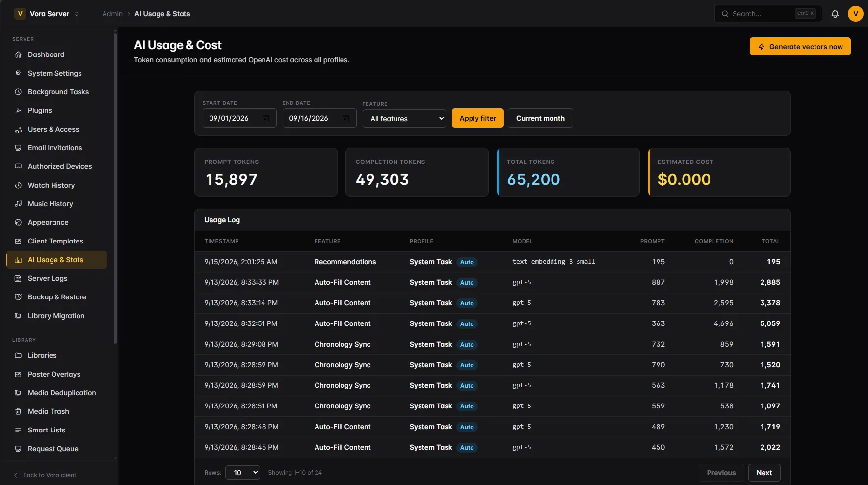Click the Server Logs icon
This screenshot has height=485, width=868.
(x=18, y=278)
